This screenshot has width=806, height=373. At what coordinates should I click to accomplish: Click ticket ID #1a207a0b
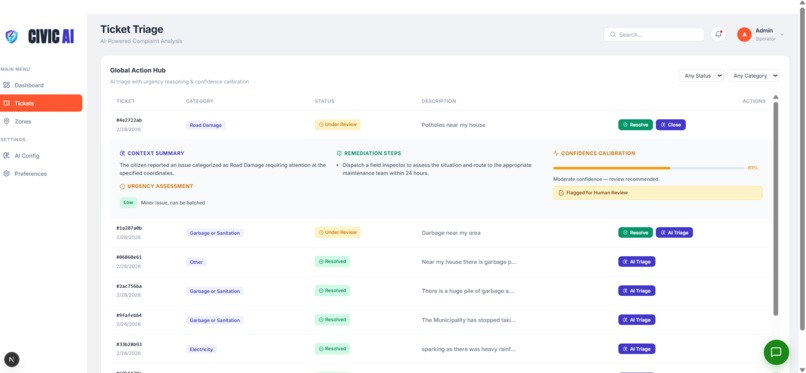[129, 228]
